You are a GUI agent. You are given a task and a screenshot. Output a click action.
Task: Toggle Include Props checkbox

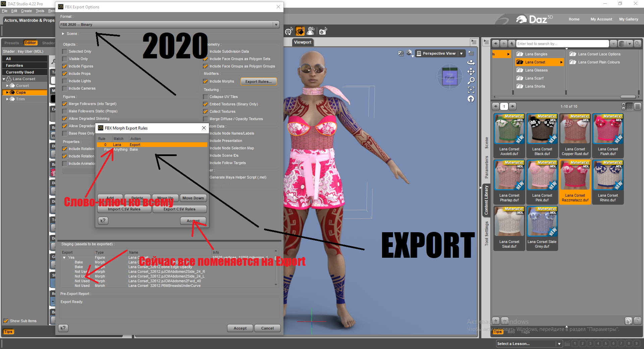click(x=65, y=74)
